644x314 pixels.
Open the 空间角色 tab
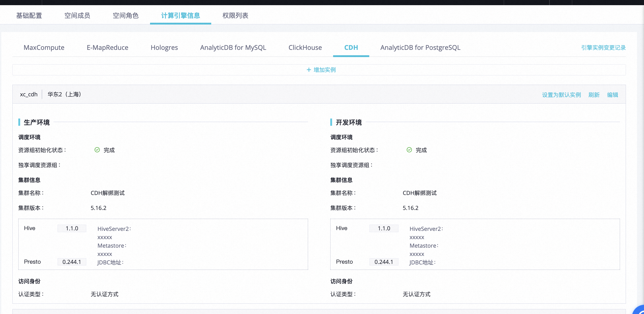[125, 15]
